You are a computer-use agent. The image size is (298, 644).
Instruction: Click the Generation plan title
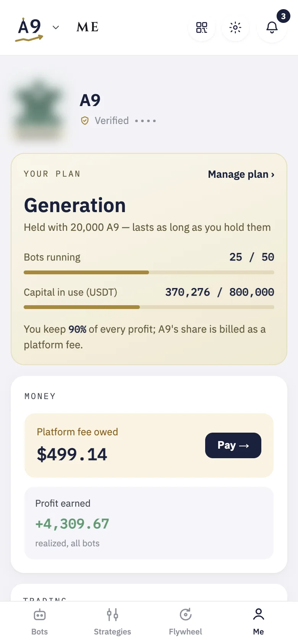coord(75,205)
